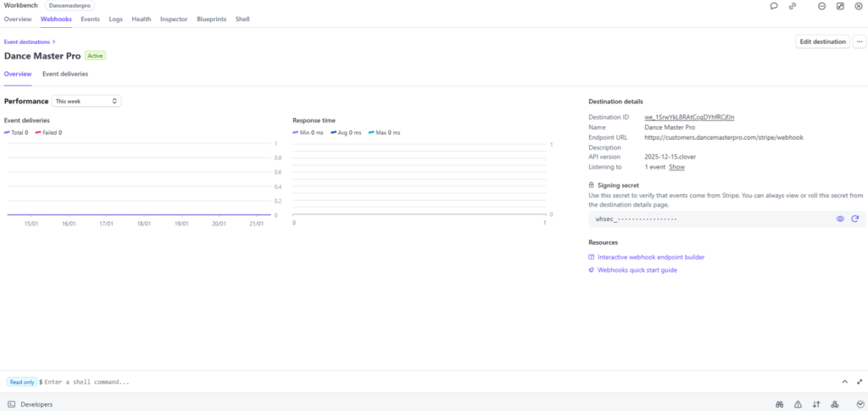The height and width of the screenshot is (411, 868).
Task: Reveal the signing secret with eye icon
Action: tap(841, 219)
